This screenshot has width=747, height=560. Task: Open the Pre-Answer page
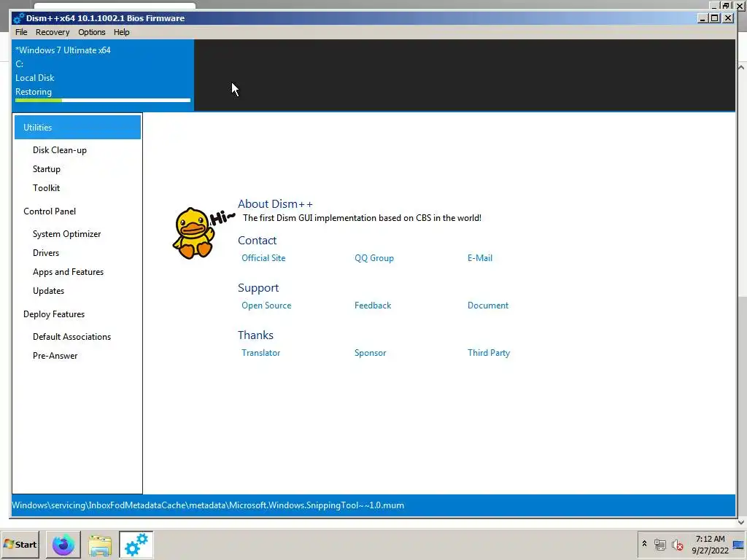[55, 356]
